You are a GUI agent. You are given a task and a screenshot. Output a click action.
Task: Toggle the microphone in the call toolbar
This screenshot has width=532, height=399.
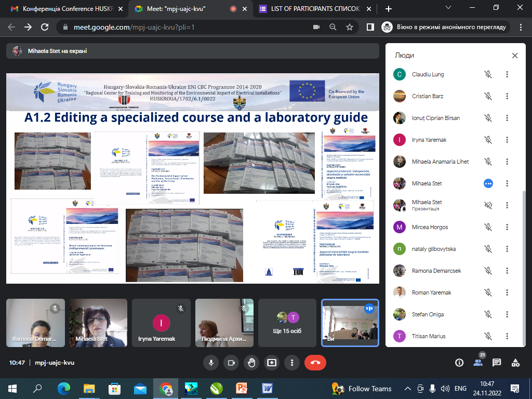211,363
